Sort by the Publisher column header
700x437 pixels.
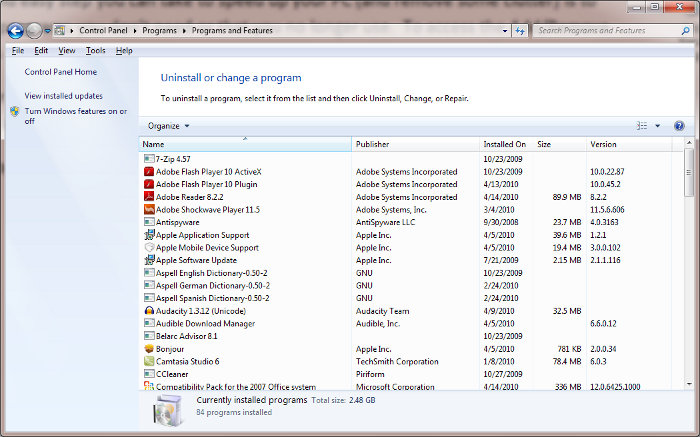click(x=416, y=144)
